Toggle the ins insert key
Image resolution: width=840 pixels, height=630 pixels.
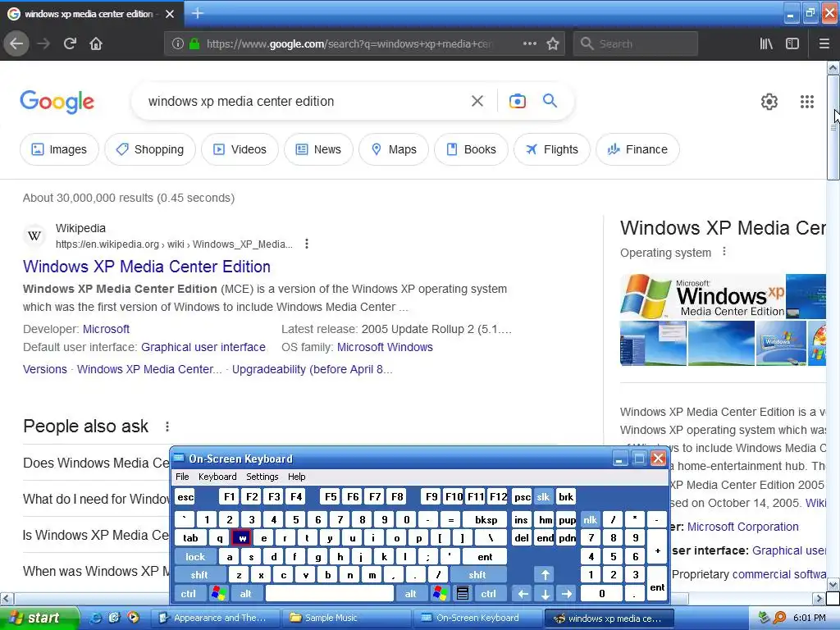[521, 519]
